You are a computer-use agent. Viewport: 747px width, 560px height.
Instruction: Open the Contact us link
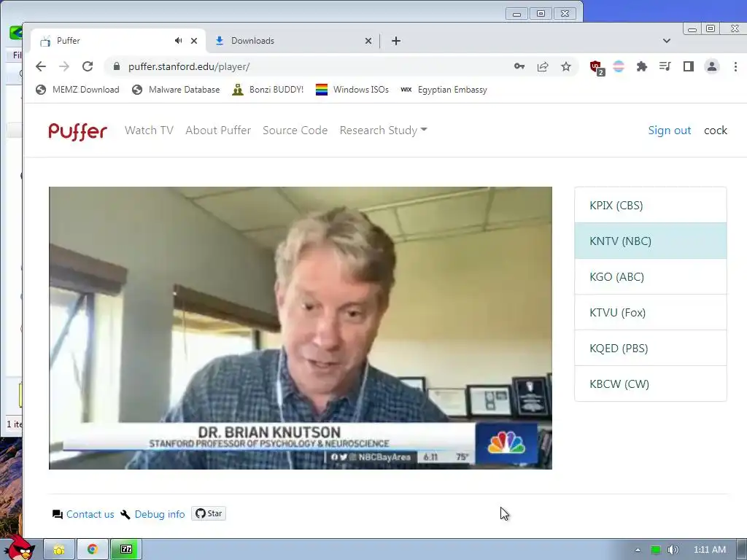(90, 514)
